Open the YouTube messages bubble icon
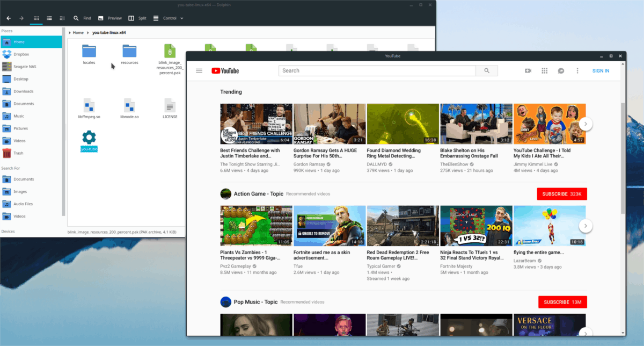The width and height of the screenshot is (644, 346). tap(561, 71)
